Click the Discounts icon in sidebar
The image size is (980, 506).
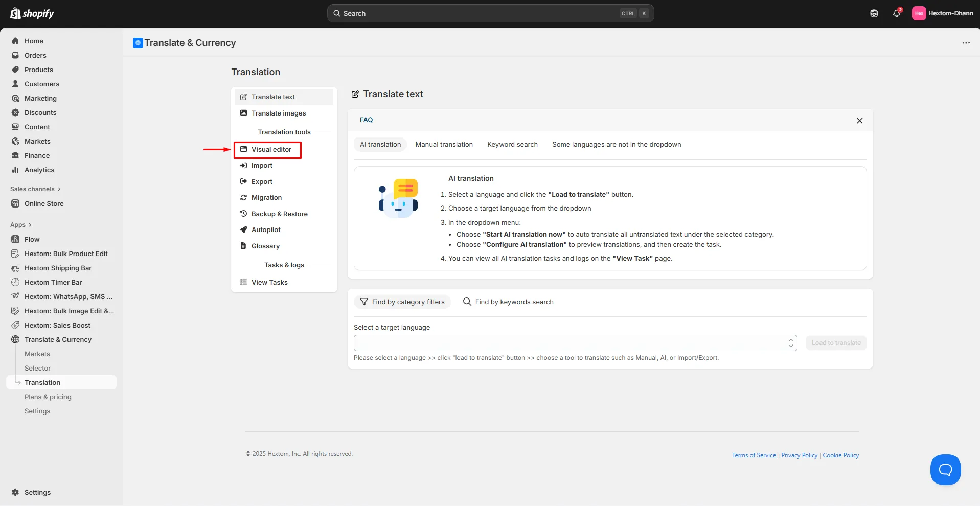[x=15, y=112]
